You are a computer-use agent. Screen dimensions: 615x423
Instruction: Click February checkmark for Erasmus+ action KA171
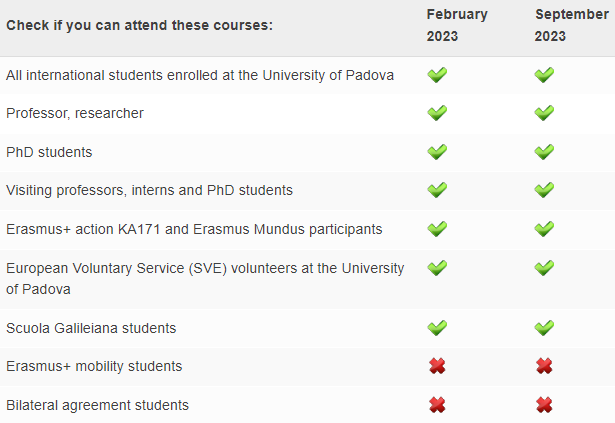pos(437,229)
